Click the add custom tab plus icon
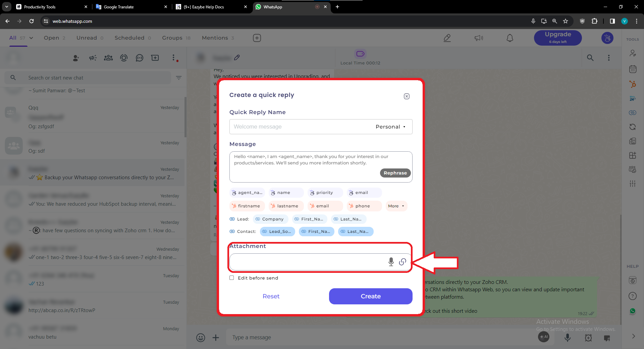 point(257,38)
